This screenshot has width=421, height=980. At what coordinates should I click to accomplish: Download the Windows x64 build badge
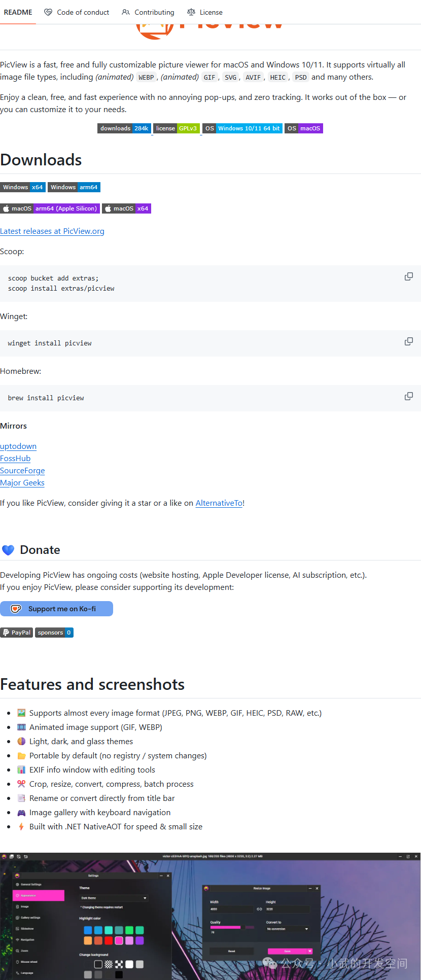tap(23, 187)
